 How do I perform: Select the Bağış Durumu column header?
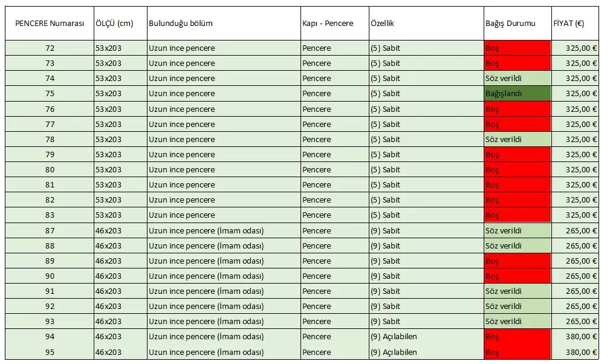tap(510, 24)
